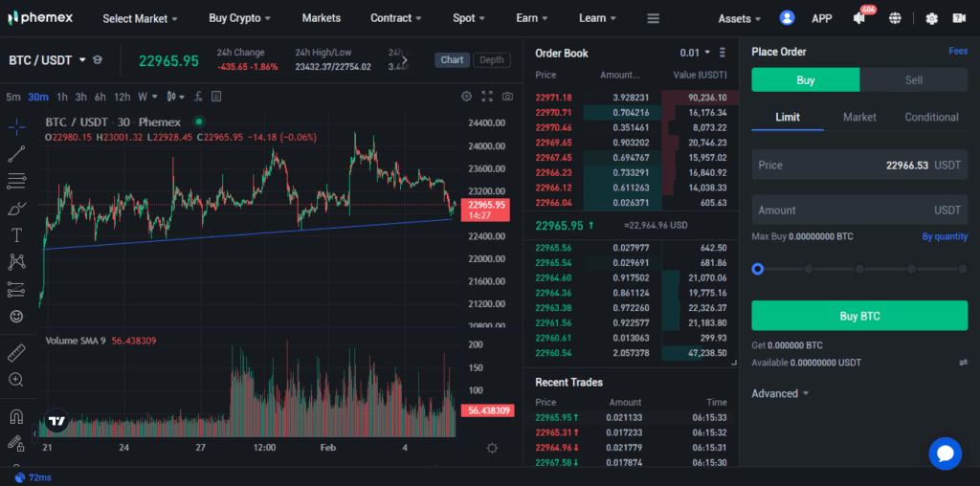Click the Buy BTC button
Viewport: 980px width, 486px height.
859,316
